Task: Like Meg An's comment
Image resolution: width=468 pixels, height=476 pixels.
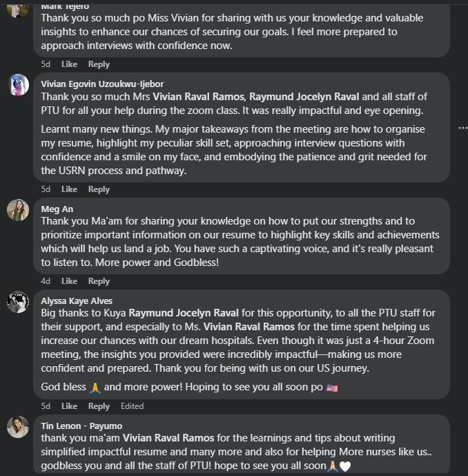Action: pyautogui.click(x=69, y=281)
